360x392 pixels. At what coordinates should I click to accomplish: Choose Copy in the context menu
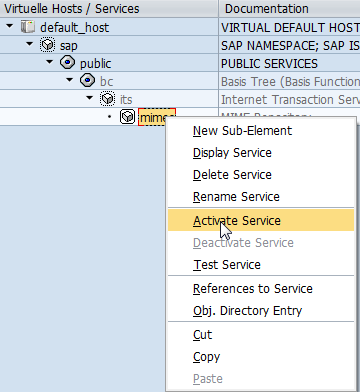click(x=261, y=357)
